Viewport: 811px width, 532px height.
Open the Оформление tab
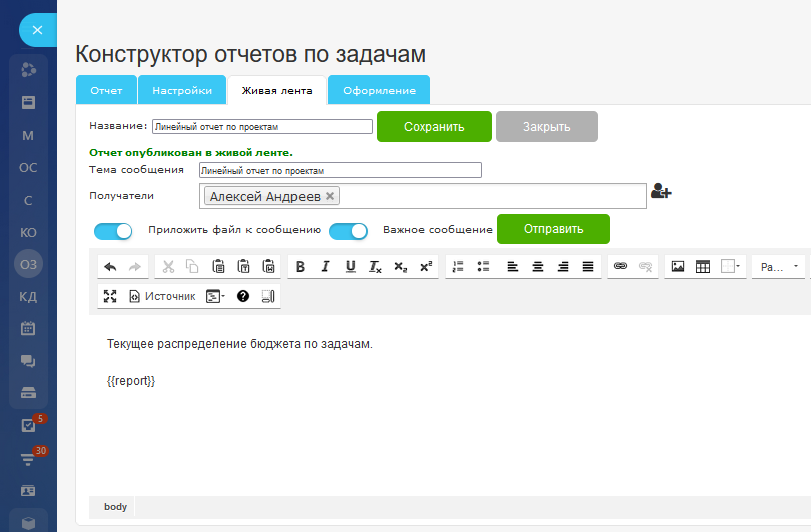tap(379, 90)
